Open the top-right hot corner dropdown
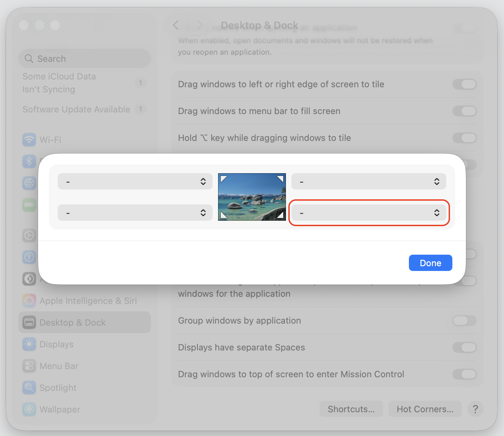Screen dimensions: 504x436 [369, 181]
